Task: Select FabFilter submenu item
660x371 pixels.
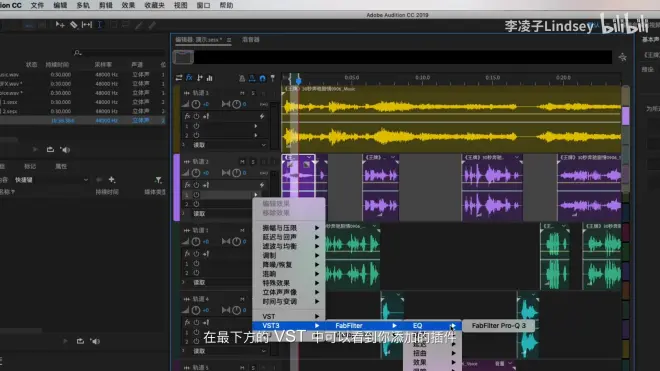Action: (365, 326)
